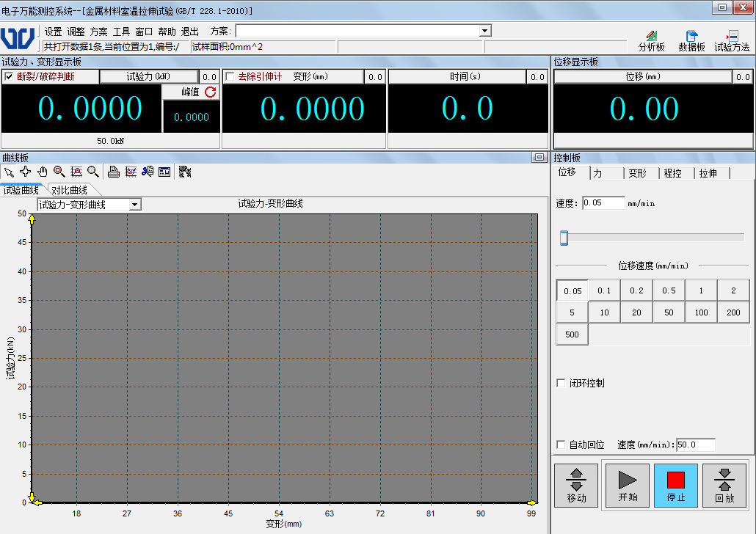Open the 试验力-变形曲线 curve type dropdown
Viewport: 756px width, 534px height.
(135, 205)
